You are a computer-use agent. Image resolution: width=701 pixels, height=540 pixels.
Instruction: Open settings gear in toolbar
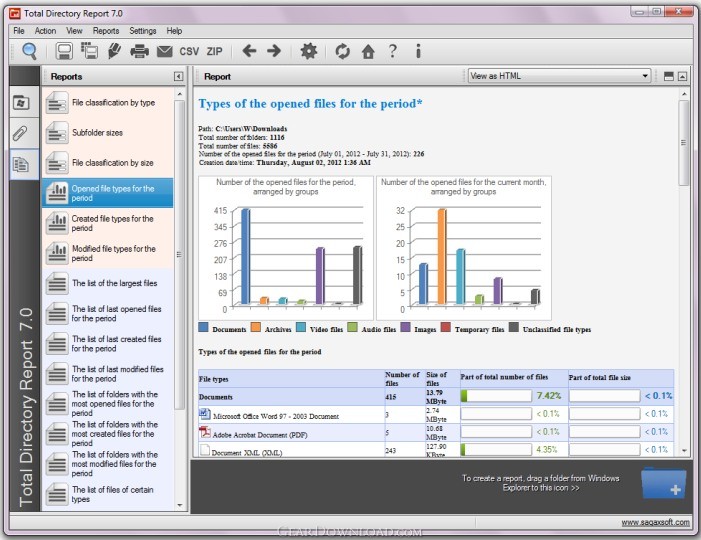coord(308,51)
